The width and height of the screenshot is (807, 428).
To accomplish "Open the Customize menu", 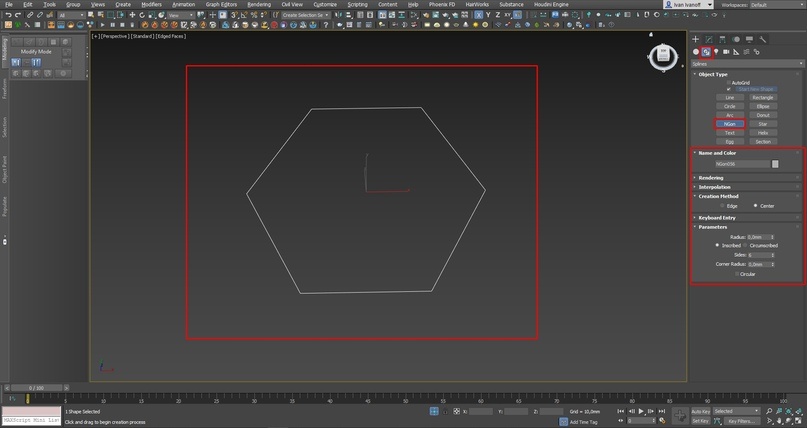I will click(325, 4).
